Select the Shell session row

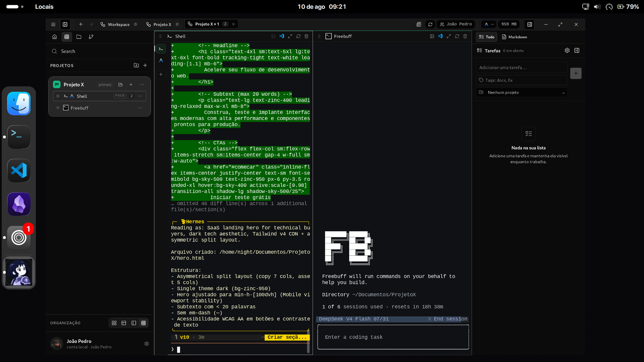(x=99, y=96)
